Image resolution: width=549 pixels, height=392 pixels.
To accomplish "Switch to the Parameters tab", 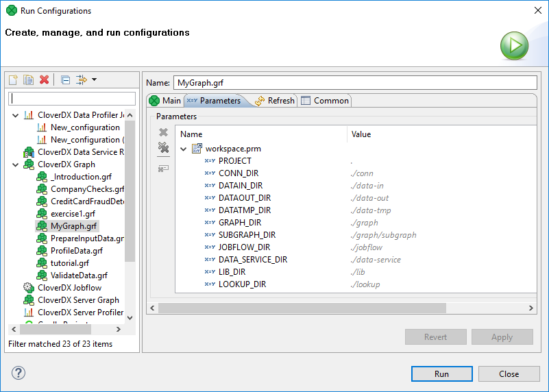I will [x=215, y=101].
